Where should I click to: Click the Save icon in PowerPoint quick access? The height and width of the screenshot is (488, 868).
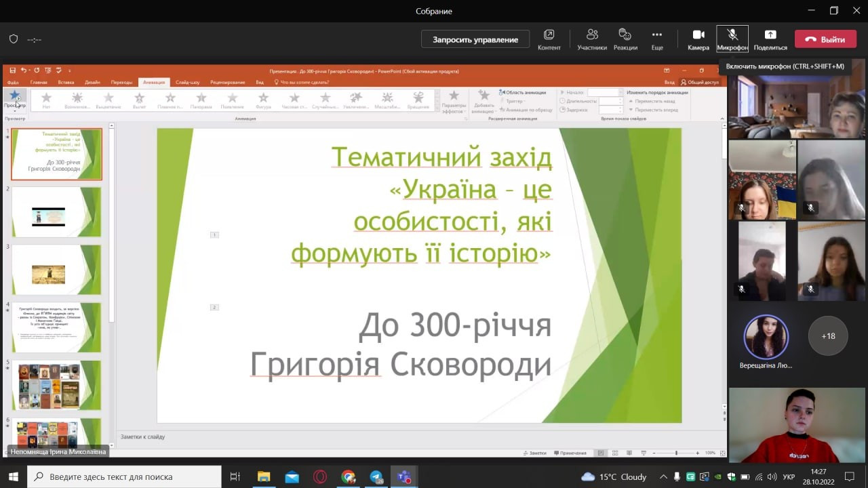12,70
